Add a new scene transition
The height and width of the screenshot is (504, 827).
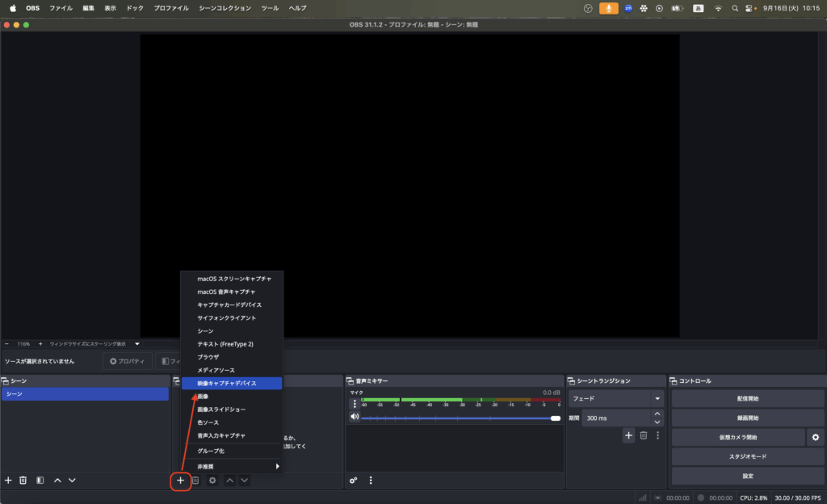628,435
